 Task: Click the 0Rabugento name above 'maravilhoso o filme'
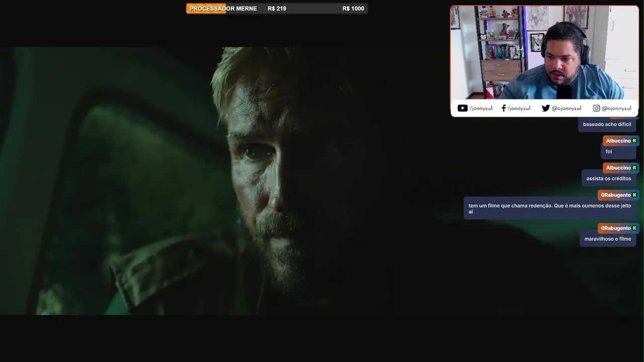(x=616, y=228)
